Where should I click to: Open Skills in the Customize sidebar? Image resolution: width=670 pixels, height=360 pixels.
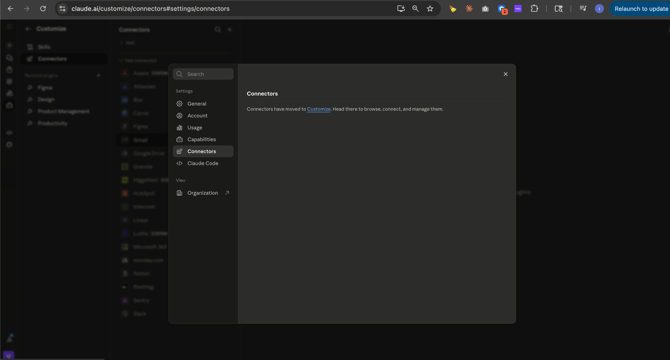click(64, 47)
